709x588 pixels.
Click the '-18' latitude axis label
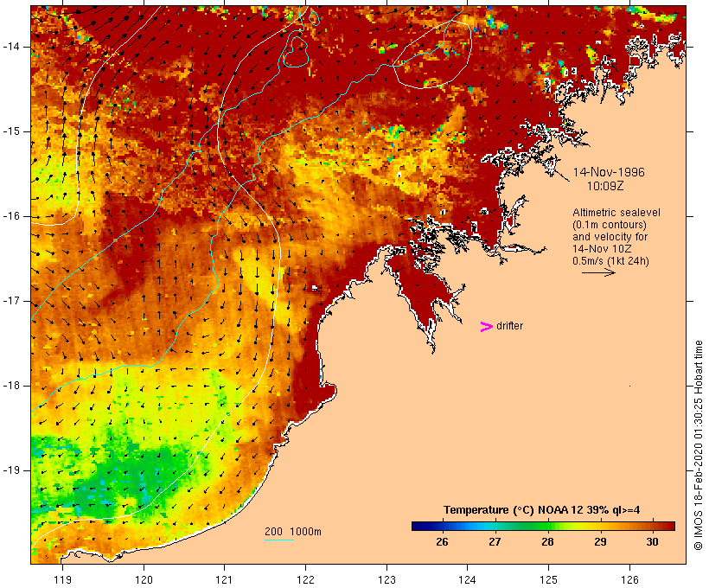(12, 386)
